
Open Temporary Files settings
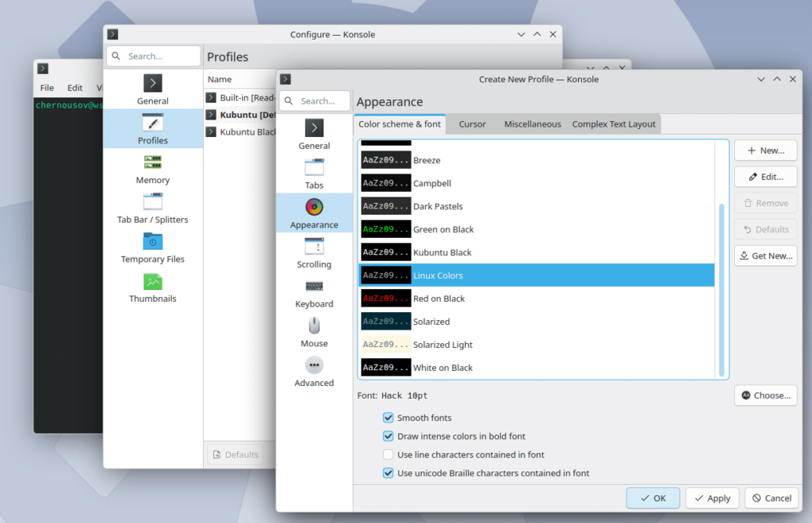tap(152, 248)
